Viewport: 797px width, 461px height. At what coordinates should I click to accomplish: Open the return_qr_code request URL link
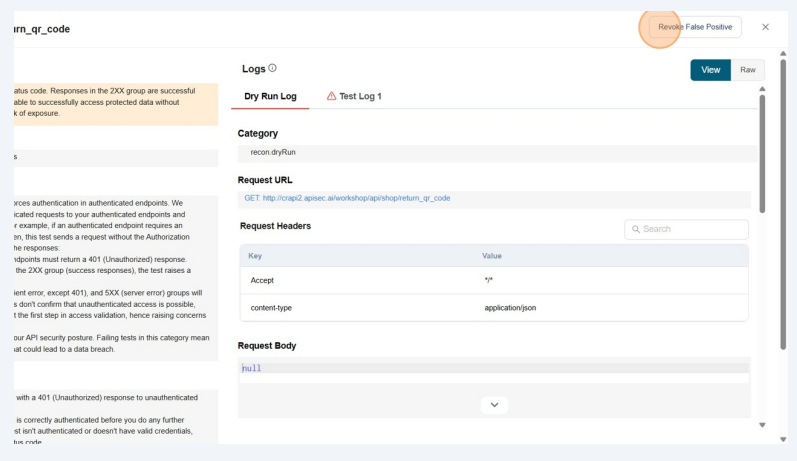tap(347, 198)
